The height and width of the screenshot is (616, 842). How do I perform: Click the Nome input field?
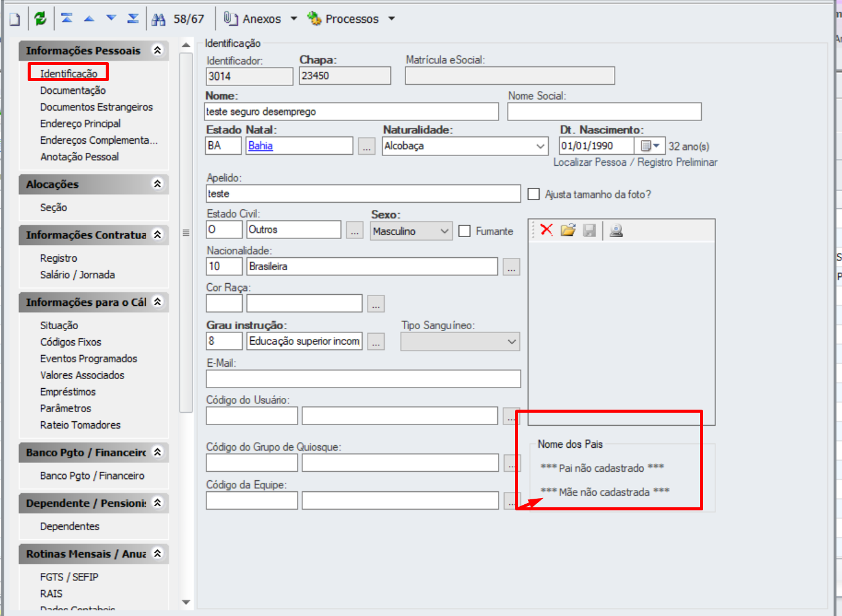352,112
